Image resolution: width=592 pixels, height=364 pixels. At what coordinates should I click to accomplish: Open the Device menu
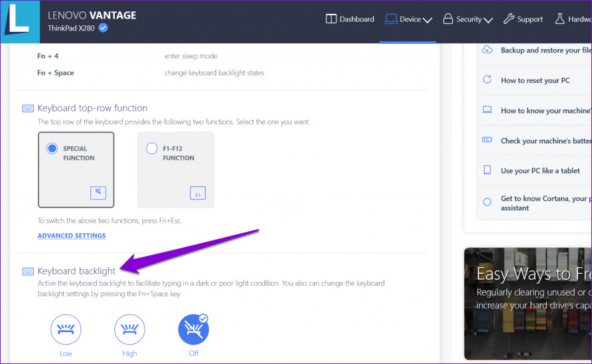[408, 19]
